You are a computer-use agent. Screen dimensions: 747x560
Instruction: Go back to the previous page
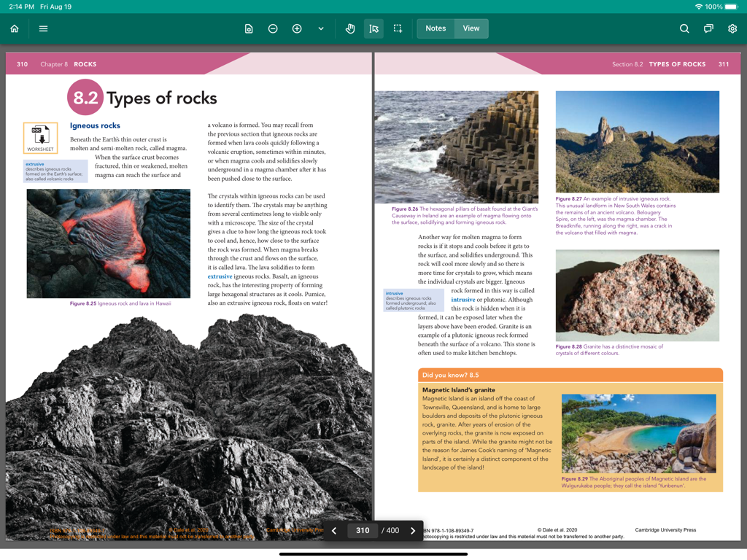pos(334,530)
